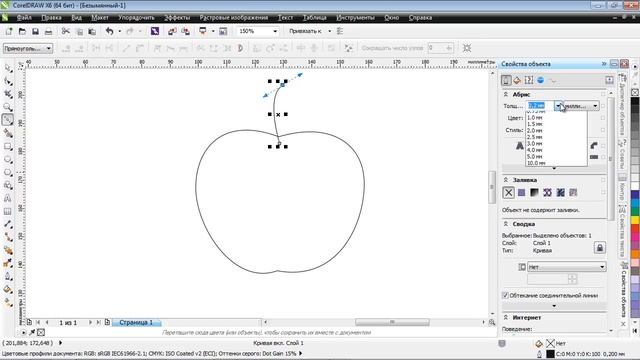Collapse the Абрис section

(x=506, y=94)
